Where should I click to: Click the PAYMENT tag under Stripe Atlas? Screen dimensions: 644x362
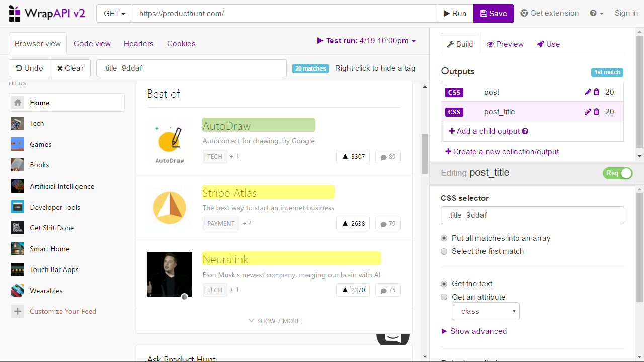(x=221, y=224)
